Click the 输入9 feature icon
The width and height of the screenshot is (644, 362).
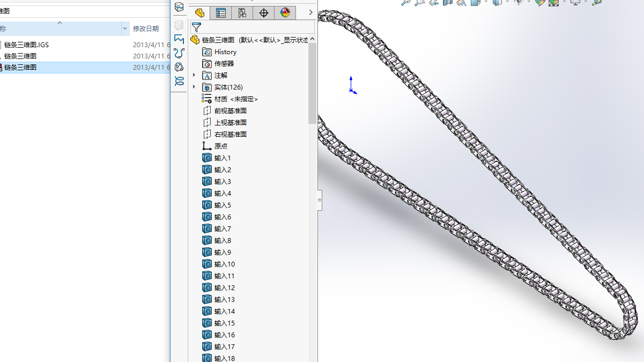207,253
